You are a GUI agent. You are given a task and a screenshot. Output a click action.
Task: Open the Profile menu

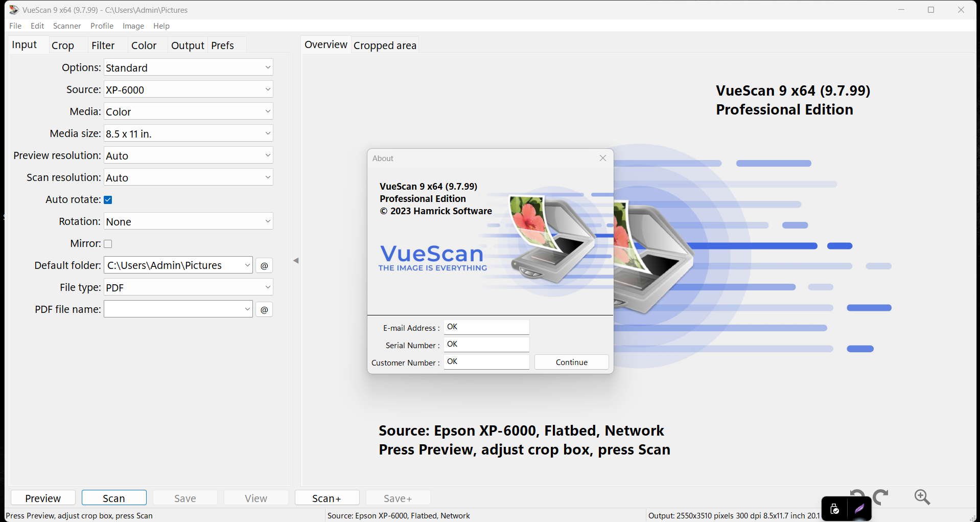pyautogui.click(x=102, y=26)
